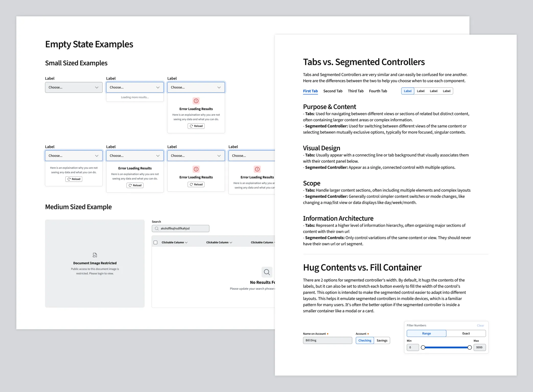Screen dimensions: 533x392
Task: Click the red error icon in Error Loading Results card
Action: point(196,101)
